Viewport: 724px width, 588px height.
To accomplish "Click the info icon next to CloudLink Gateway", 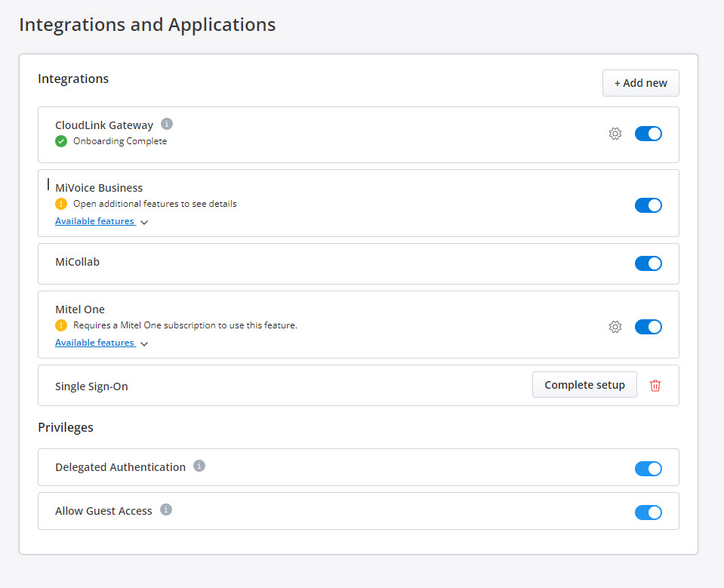I will [x=167, y=124].
